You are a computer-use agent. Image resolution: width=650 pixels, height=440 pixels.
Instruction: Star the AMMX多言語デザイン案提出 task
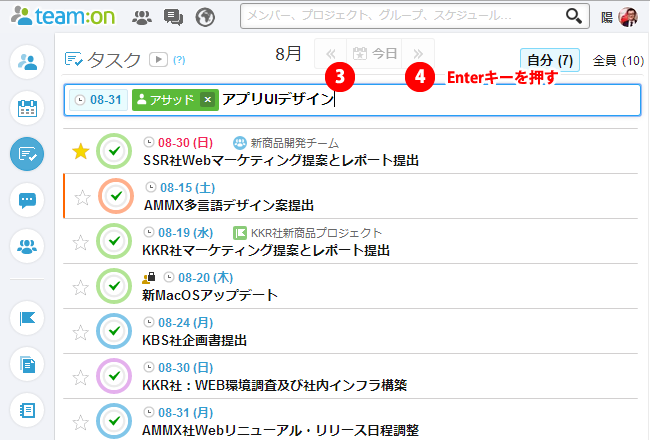[82, 197]
